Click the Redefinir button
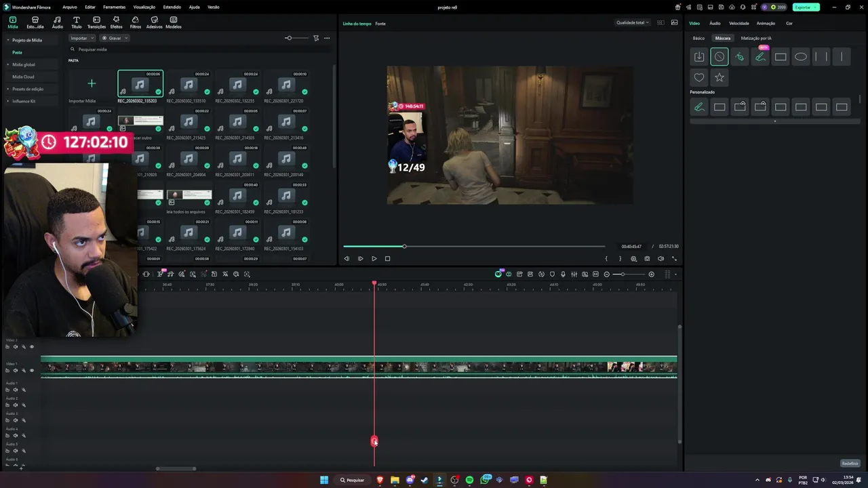The height and width of the screenshot is (488, 868). coord(850,464)
